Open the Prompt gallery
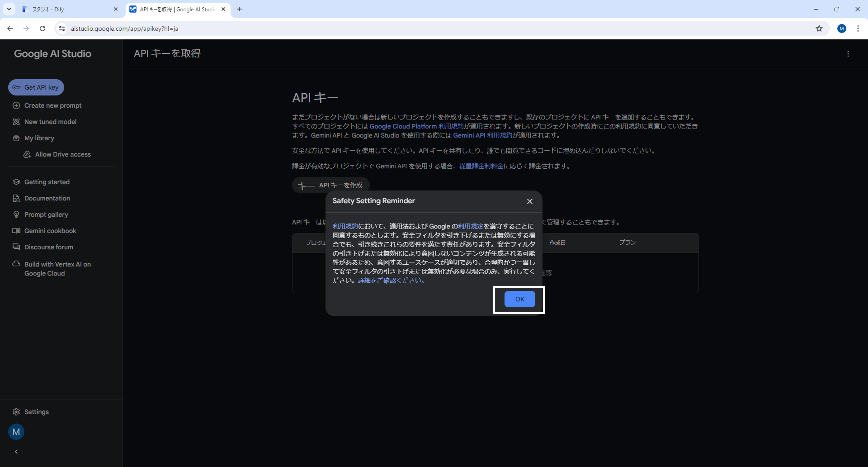 46,214
